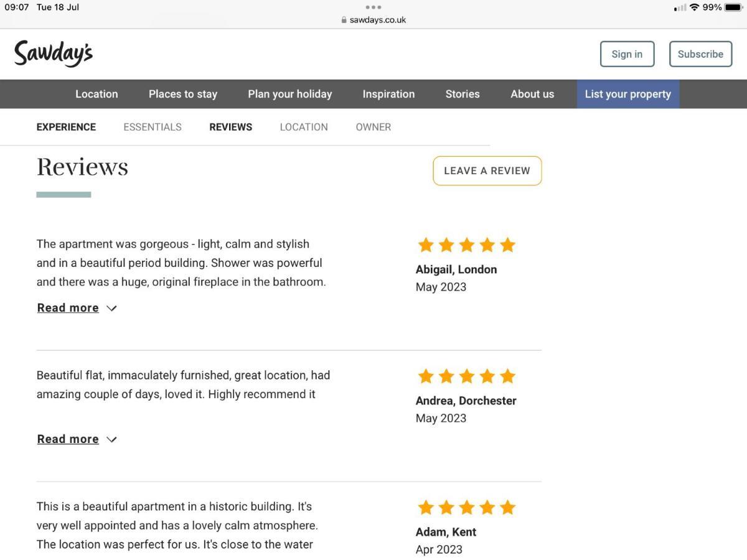Open the Places to stay menu
Image resolution: width=747 pixels, height=560 pixels.
(183, 94)
